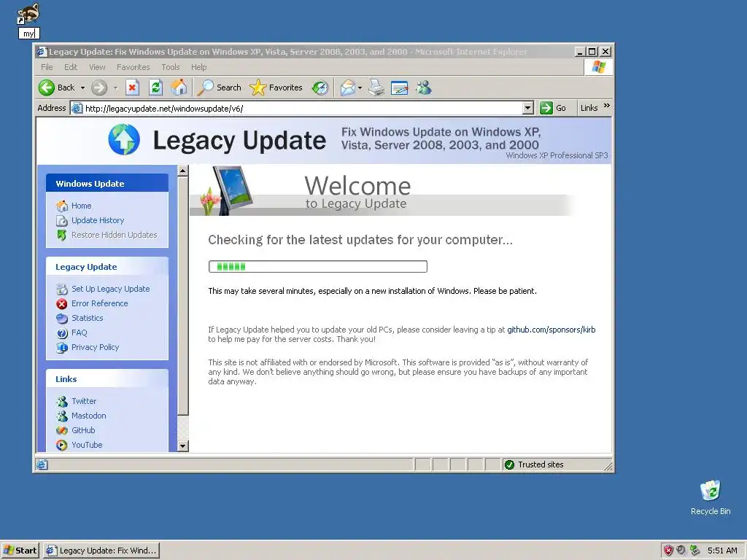
Task: Click the YouTube link icon
Action: click(x=62, y=445)
